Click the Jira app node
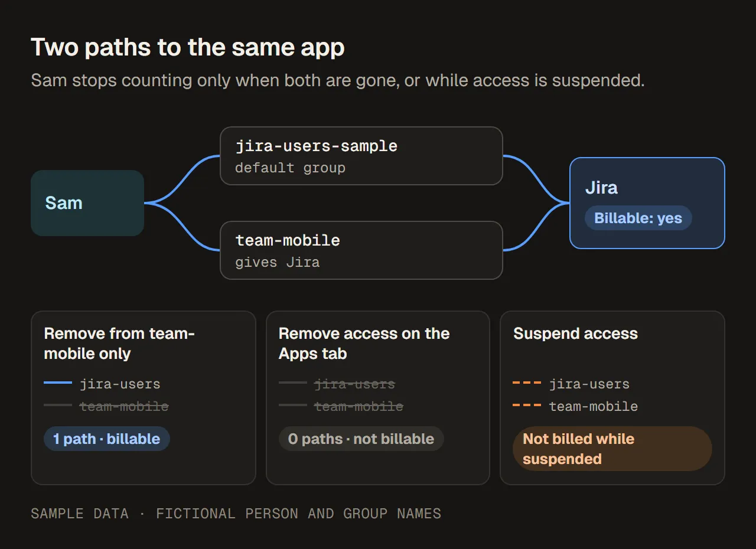Image resolution: width=756 pixels, height=549 pixels. point(647,203)
